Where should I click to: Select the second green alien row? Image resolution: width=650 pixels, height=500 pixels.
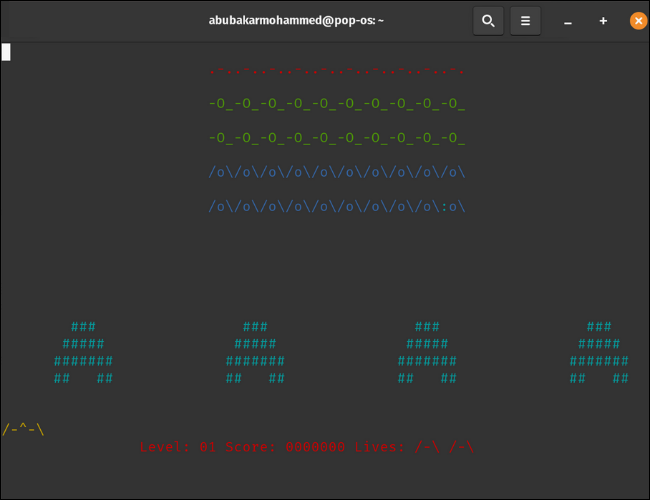[337, 138]
